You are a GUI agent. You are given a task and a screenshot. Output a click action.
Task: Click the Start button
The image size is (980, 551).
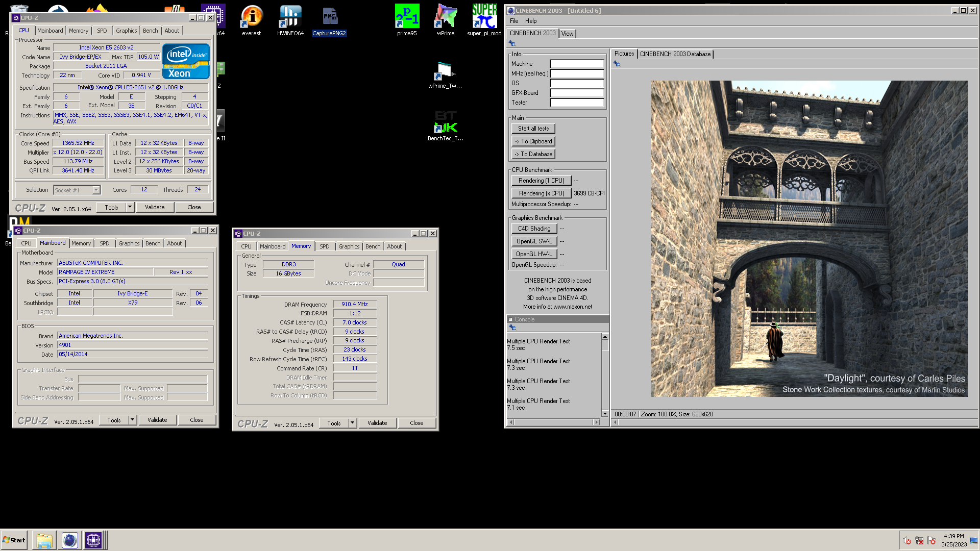pos(14,540)
